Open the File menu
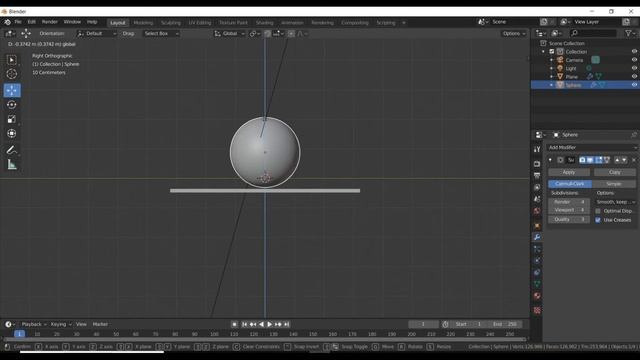The width and height of the screenshot is (640, 360). coord(18,22)
